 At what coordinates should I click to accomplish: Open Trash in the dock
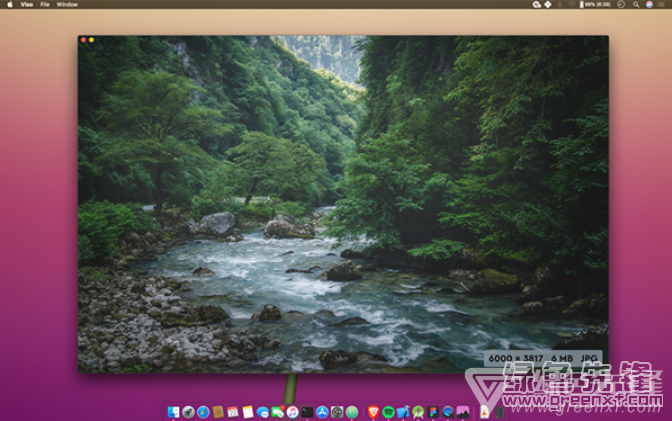[x=499, y=411]
